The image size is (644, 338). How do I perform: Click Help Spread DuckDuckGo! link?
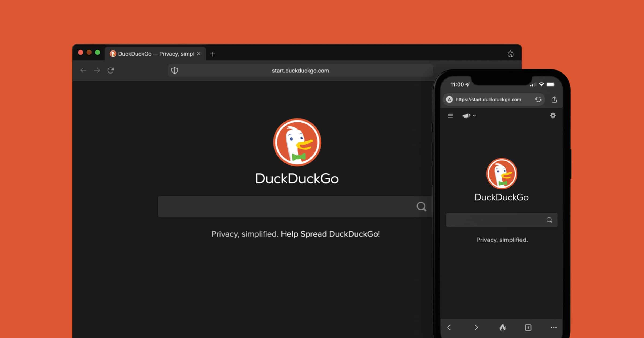pos(330,234)
